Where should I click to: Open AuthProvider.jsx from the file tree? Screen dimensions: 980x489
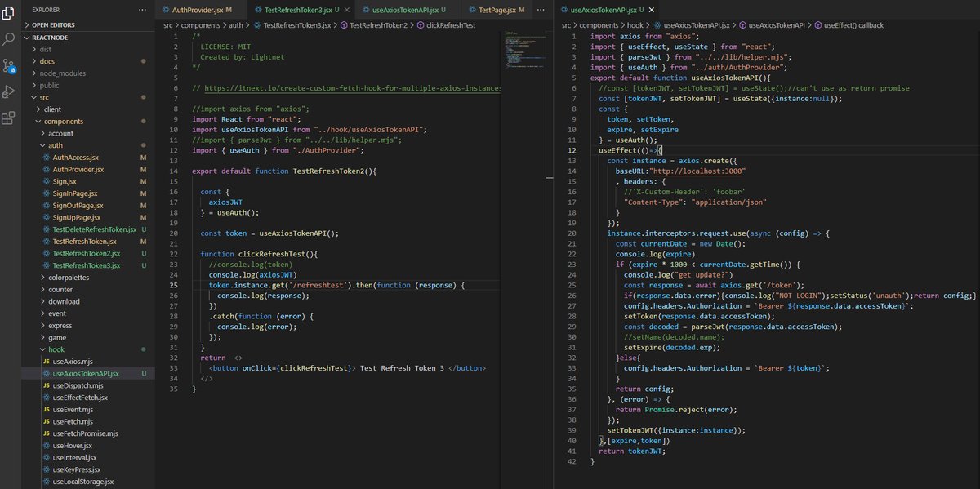(x=88, y=169)
